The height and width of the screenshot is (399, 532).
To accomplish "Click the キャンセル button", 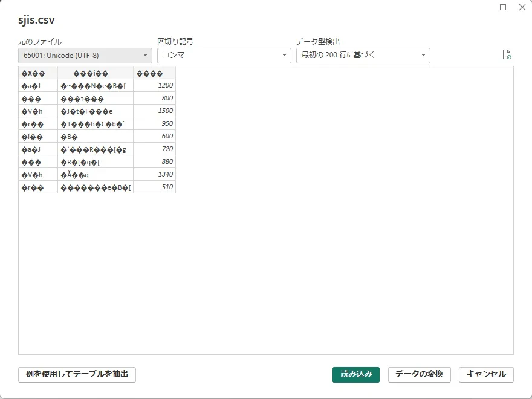I will click(486, 375).
